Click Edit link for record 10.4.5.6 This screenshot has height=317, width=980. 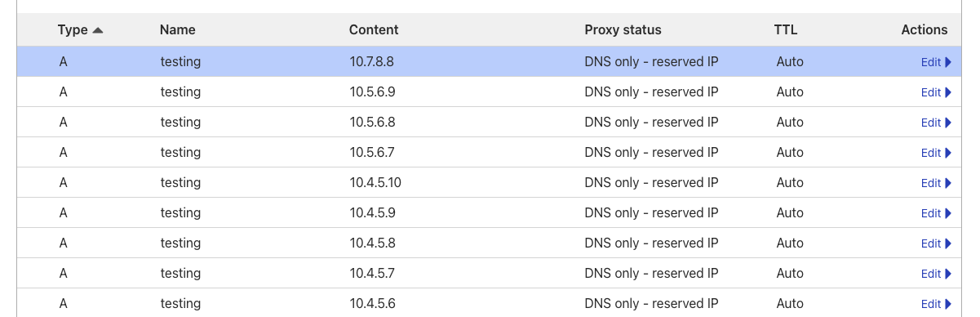[931, 304]
